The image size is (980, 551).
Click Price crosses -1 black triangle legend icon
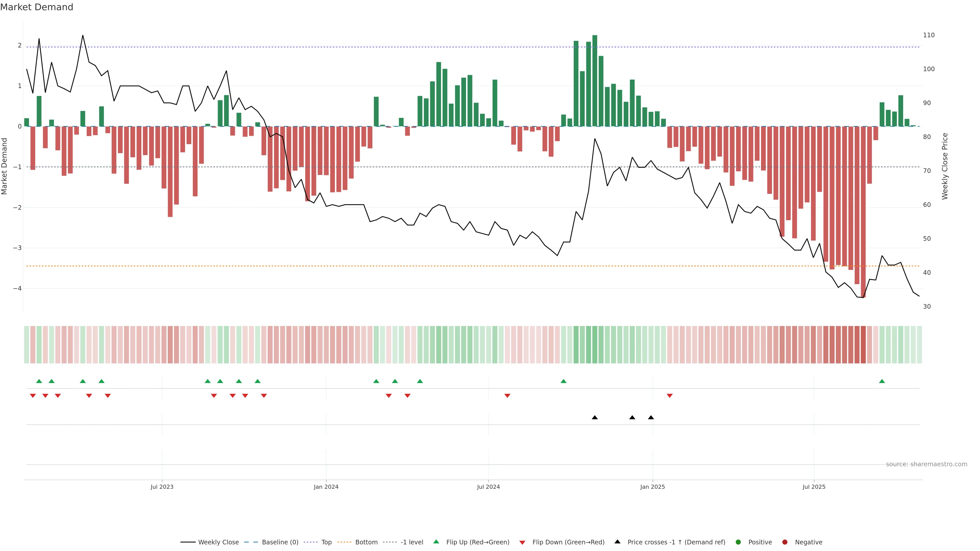617,542
